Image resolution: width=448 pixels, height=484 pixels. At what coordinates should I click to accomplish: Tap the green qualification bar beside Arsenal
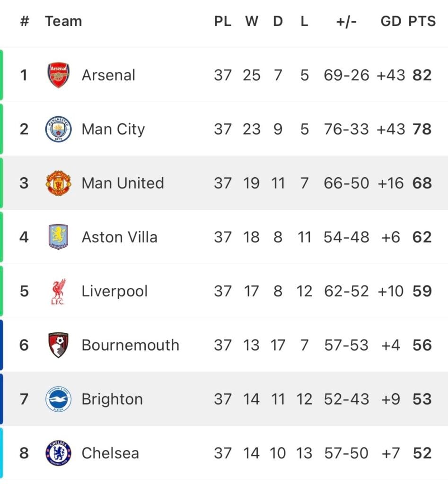[x=1, y=75]
